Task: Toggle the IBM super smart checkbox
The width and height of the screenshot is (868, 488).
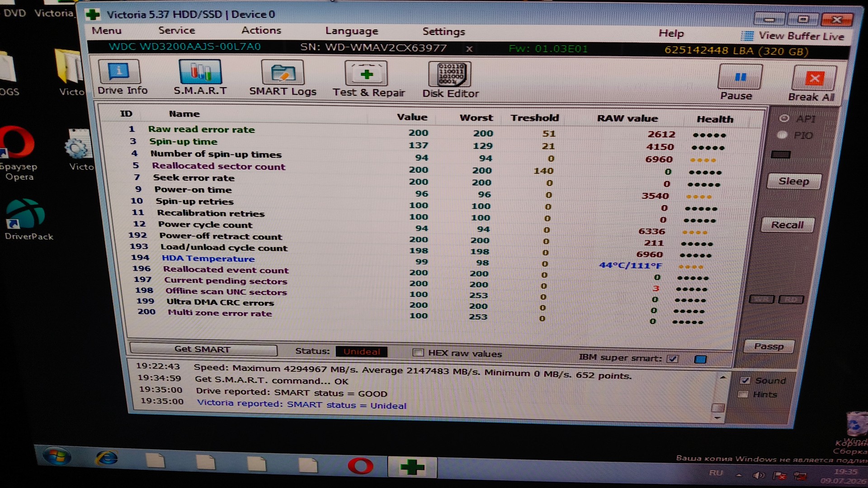Action: (673, 359)
